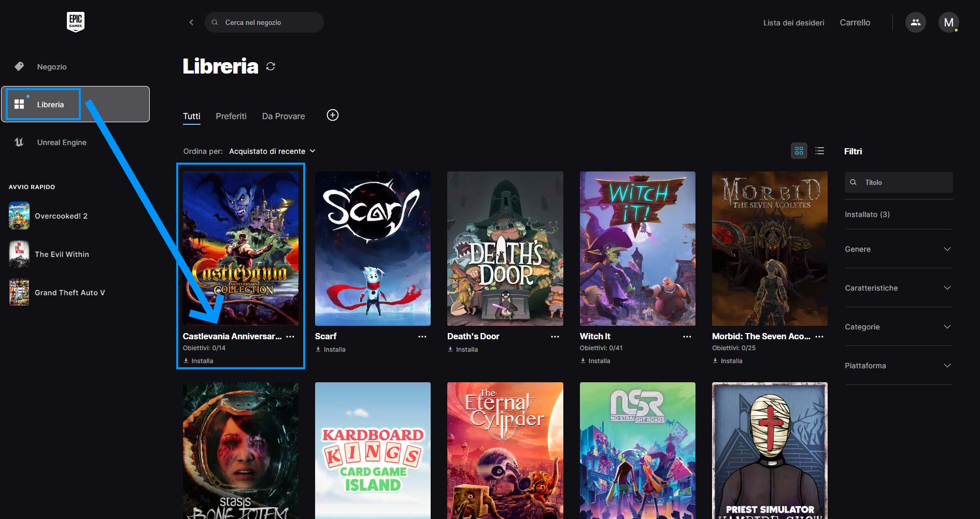Screen dimensions: 980x519
Task: Click the Witch It game title
Action: 595,336
